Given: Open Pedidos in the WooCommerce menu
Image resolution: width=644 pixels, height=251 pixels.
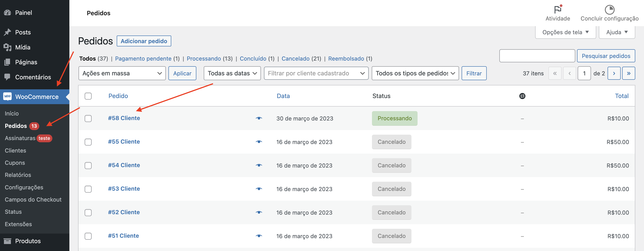Looking at the screenshot, I should click(x=15, y=126).
